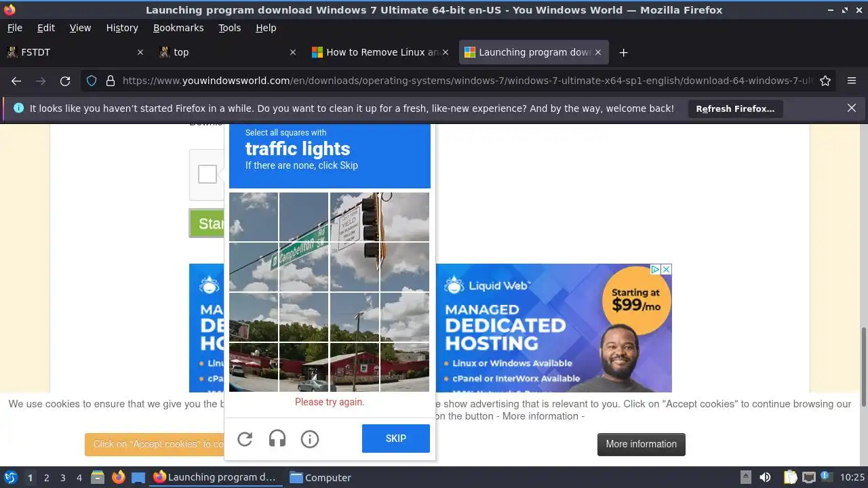Get an audio captcha challenge
This screenshot has height=488, width=868.
[x=277, y=439]
